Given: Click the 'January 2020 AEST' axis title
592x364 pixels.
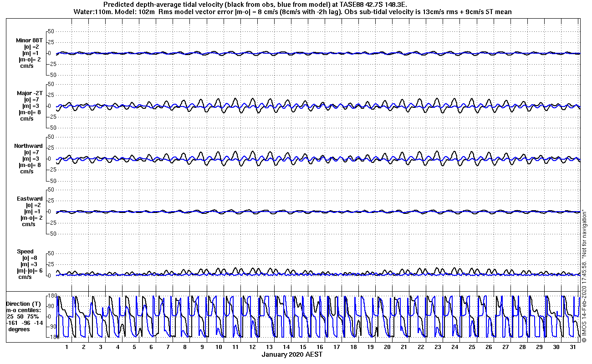Looking at the screenshot, I should [292, 354].
